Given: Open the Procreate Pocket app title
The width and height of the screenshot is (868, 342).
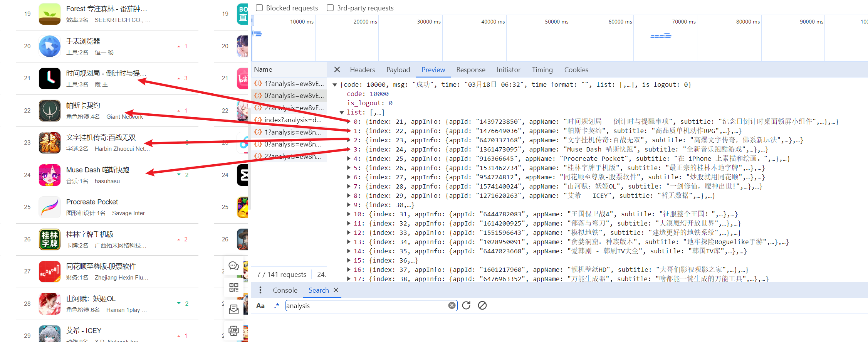Looking at the screenshot, I should pyautogui.click(x=92, y=202).
